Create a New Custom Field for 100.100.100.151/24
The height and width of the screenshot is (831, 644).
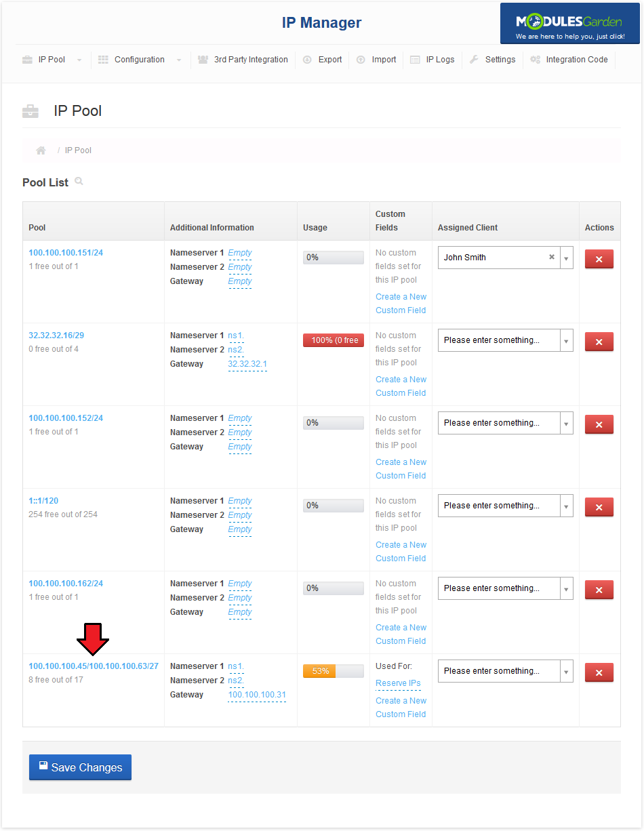coord(401,304)
